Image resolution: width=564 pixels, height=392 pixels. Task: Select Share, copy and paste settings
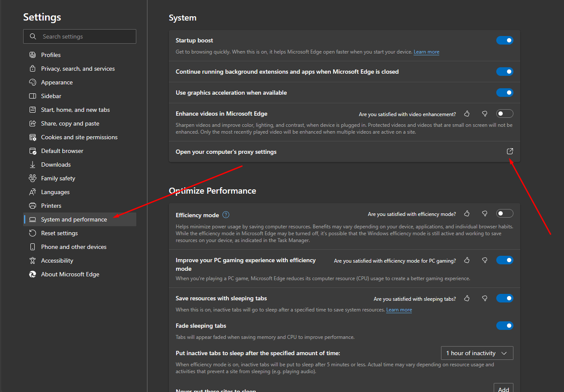click(x=80, y=123)
